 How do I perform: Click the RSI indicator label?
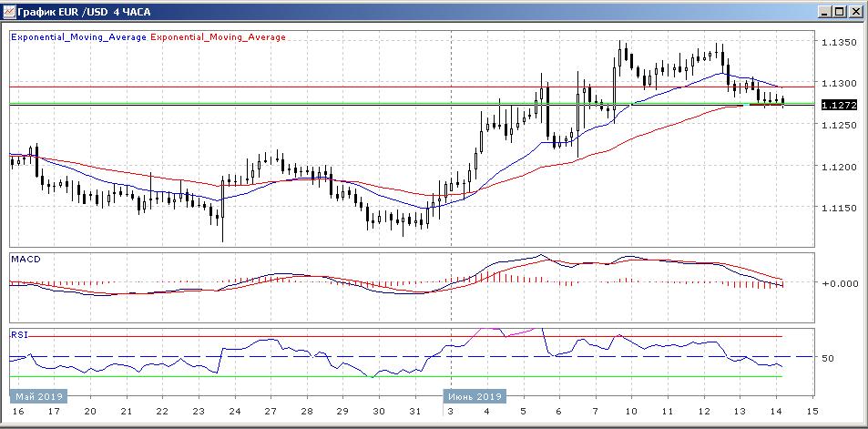[19, 334]
